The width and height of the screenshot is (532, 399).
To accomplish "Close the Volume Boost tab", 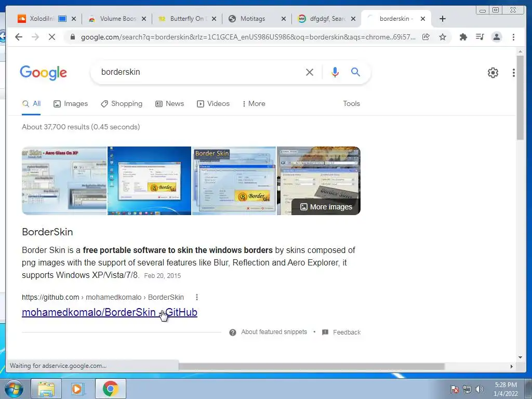I will click(144, 19).
